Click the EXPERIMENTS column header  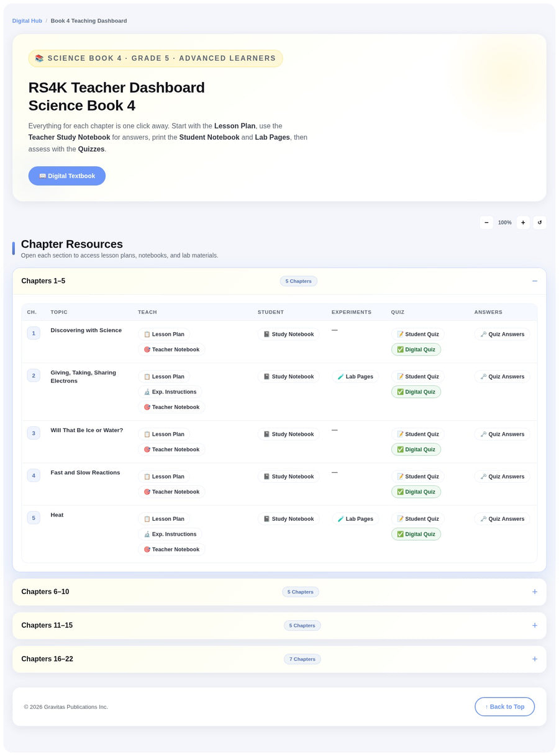352,312
